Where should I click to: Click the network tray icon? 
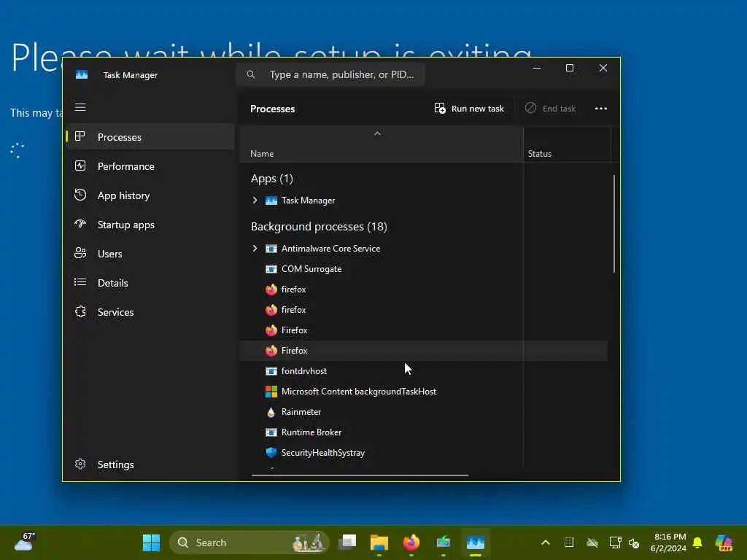tap(615, 542)
